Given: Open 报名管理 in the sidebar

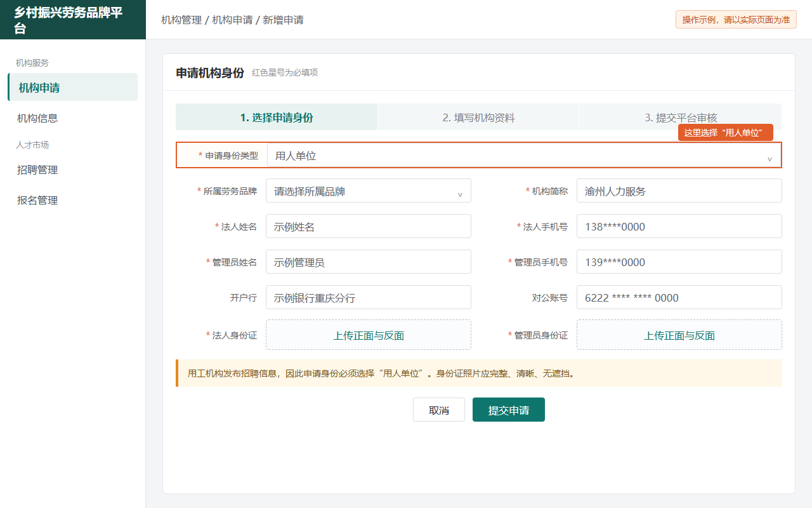Looking at the screenshot, I should 72,200.
